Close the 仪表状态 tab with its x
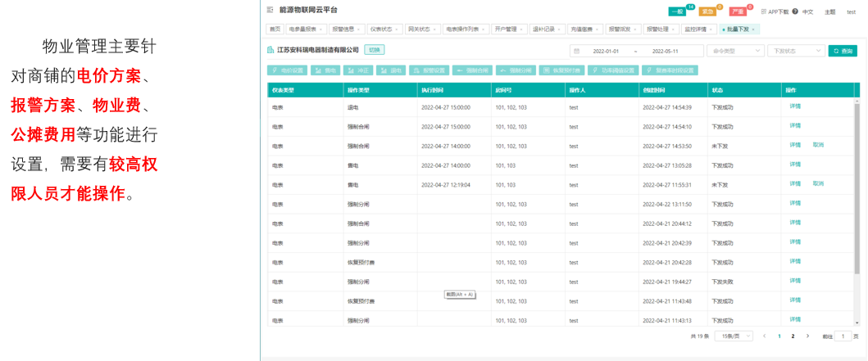Image resolution: width=868 pixels, height=361 pixels. [398, 29]
